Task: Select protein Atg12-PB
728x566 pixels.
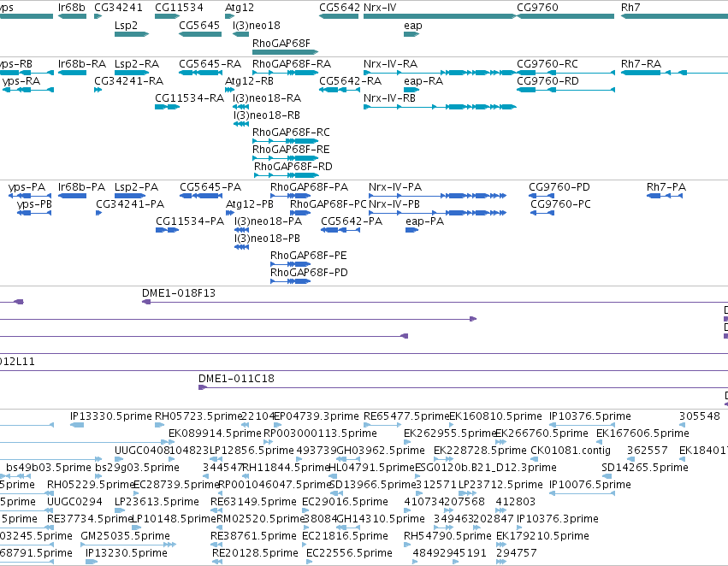Action: [x=249, y=204]
